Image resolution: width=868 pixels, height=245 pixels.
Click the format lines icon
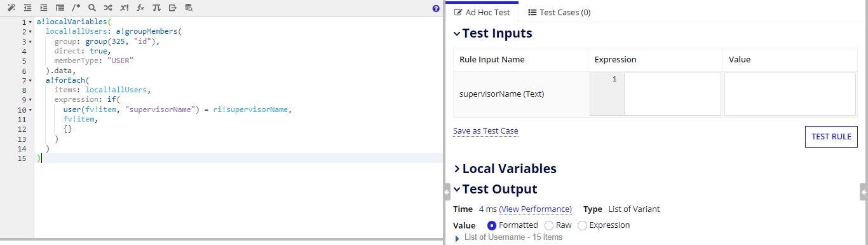click(x=60, y=8)
